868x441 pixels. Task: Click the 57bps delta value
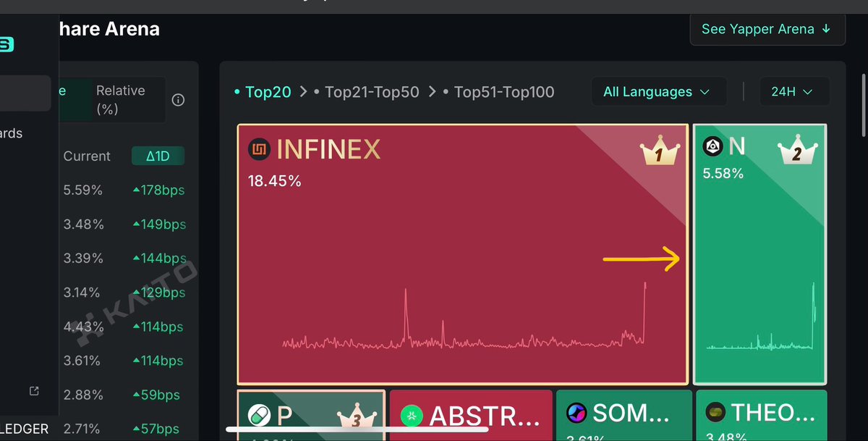(156, 429)
